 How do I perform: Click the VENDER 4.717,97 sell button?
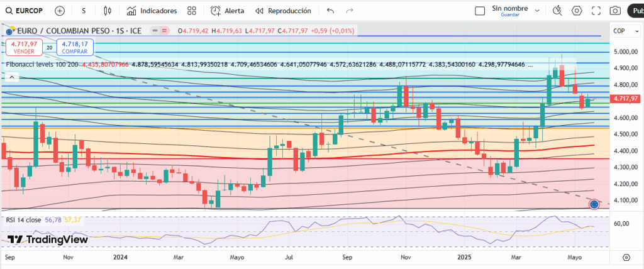pos(23,47)
